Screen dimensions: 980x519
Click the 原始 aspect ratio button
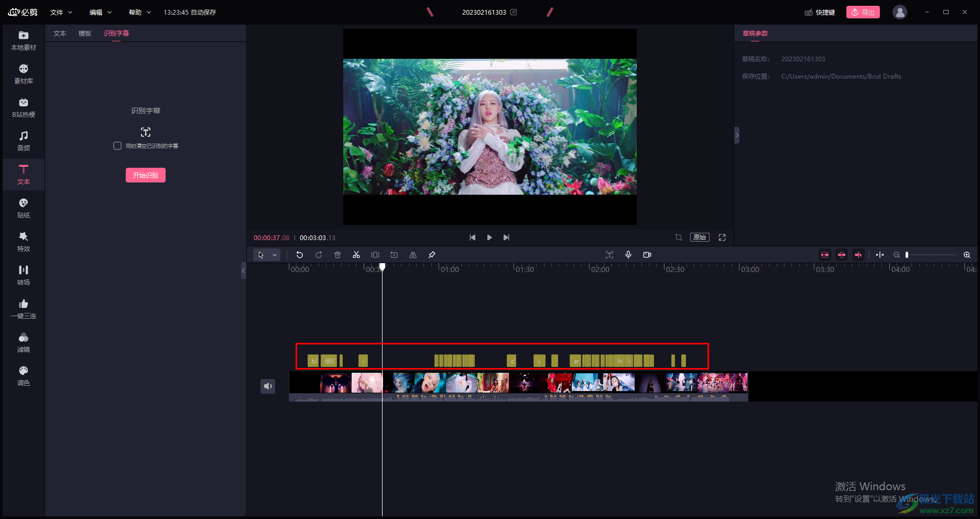(700, 237)
